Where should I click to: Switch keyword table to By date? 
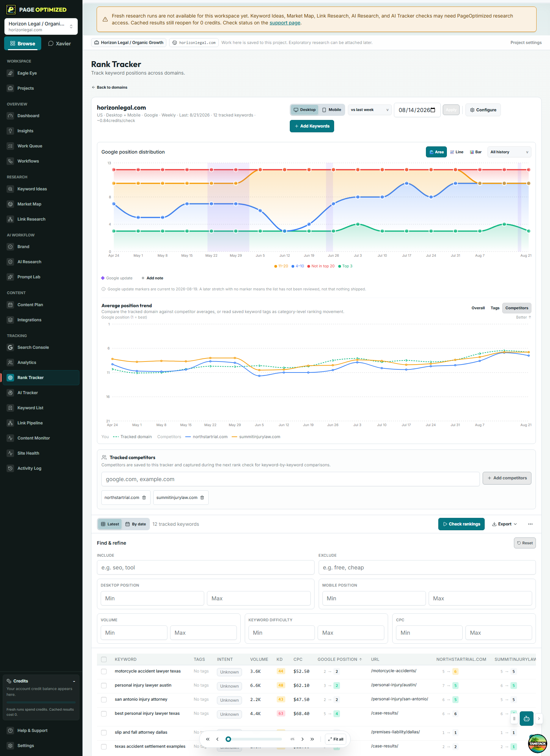[x=136, y=524]
